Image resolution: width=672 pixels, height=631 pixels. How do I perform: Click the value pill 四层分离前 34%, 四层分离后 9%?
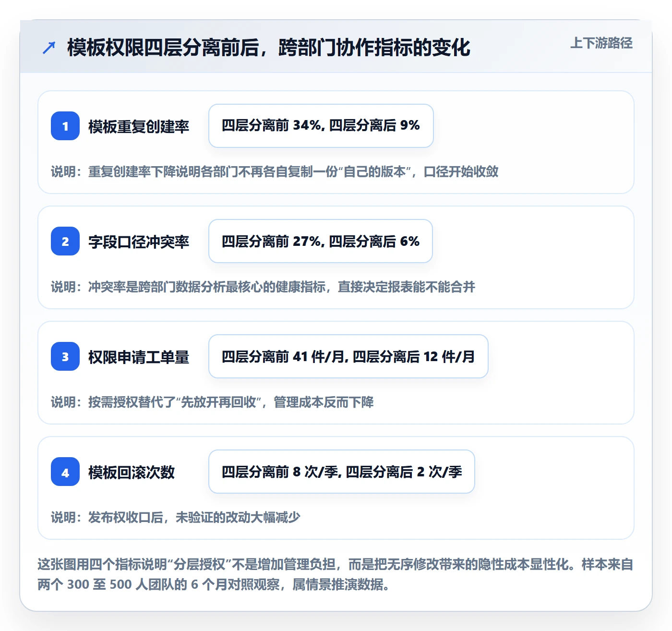pos(321,126)
